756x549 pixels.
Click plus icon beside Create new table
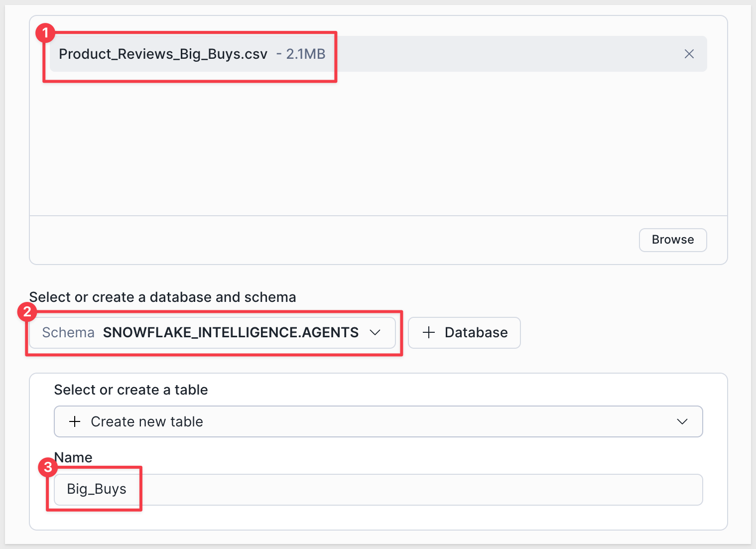(x=75, y=421)
